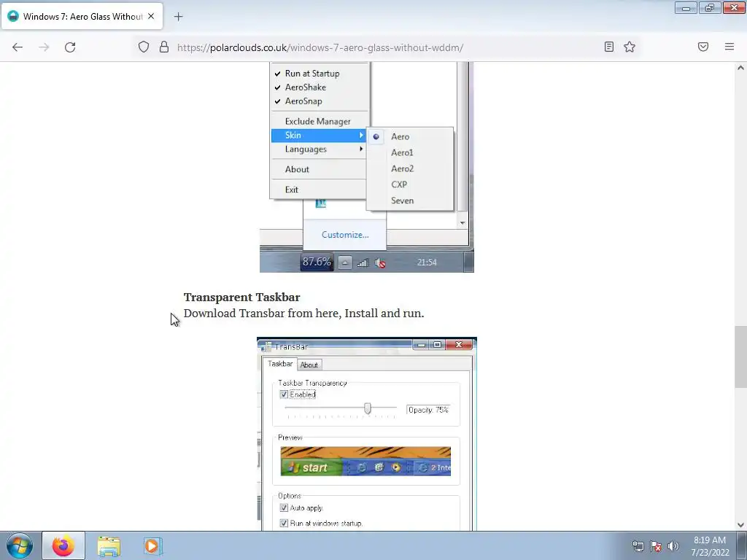Save page to Pocket

(703, 47)
